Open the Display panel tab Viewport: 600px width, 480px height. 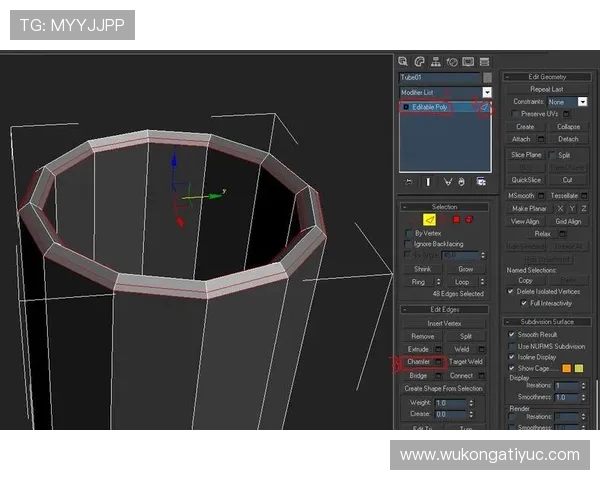tap(468, 61)
